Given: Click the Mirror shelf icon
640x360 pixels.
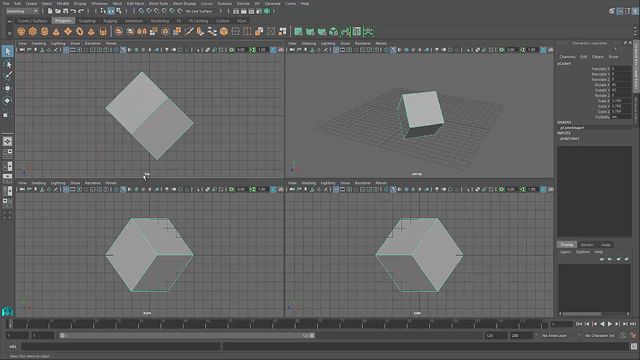Looking at the screenshot, I should [142, 31].
